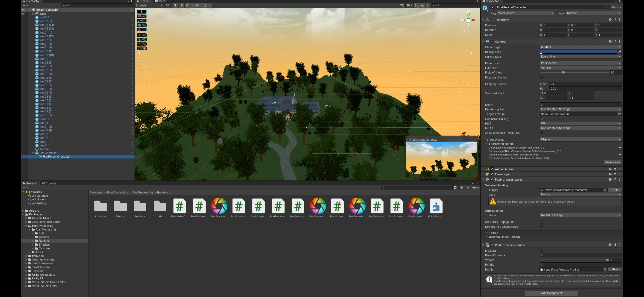Open the component tools wrench icon
Image resolution: width=644 pixels, height=297 pixels.
click(402, 5)
